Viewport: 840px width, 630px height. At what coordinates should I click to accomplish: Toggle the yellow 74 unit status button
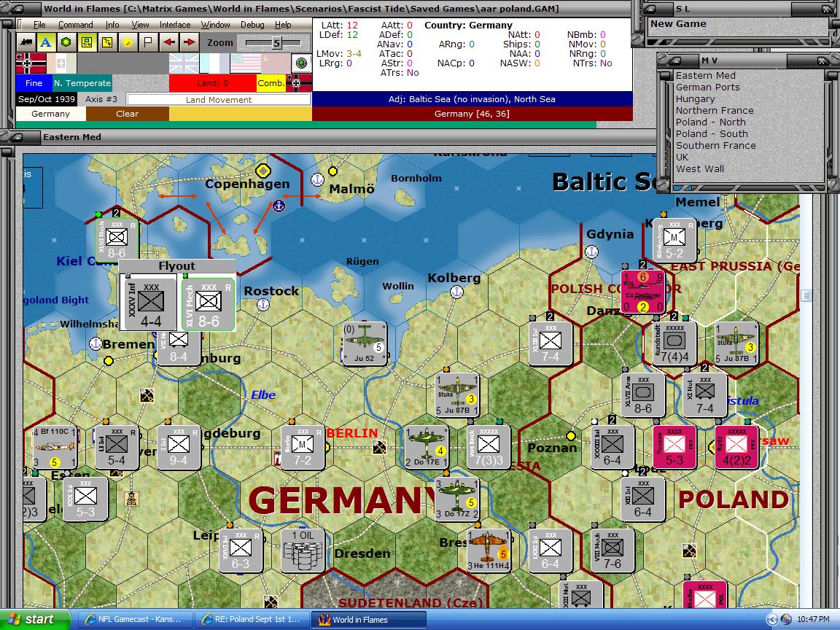pos(107,42)
